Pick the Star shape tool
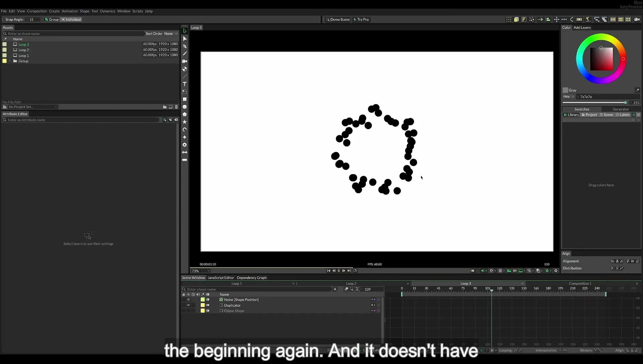643x364 pixels. coord(185,122)
